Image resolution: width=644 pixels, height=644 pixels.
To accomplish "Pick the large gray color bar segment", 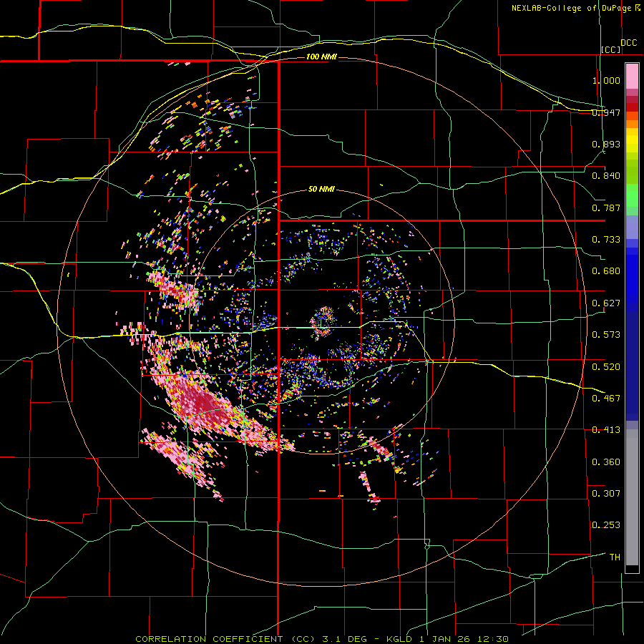I will click(632, 497).
